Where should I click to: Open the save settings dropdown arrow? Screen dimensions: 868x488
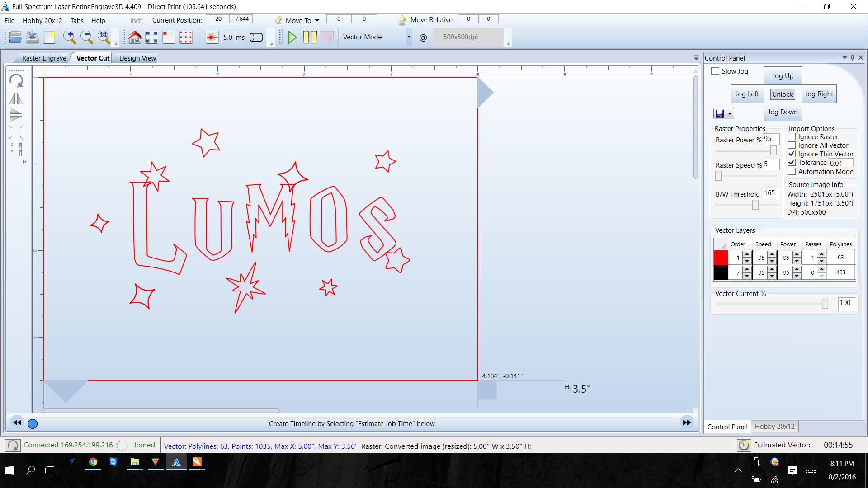pos(730,114)
